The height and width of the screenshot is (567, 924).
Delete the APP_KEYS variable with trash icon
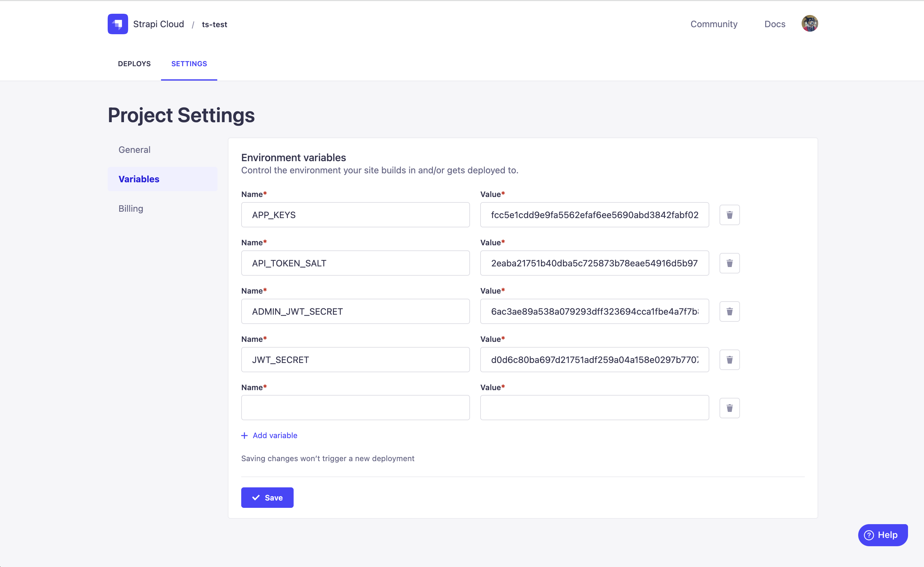(729, 215)
